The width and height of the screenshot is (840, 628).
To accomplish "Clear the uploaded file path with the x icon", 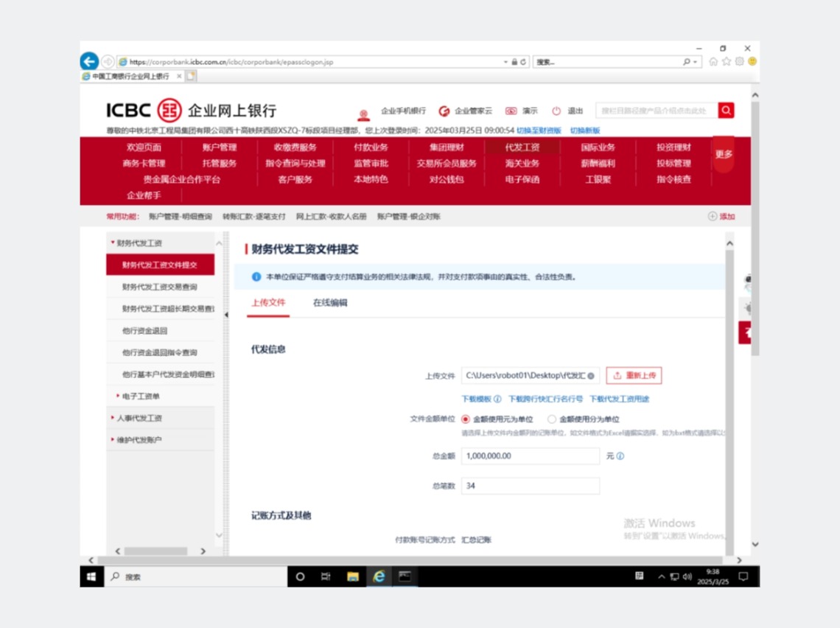I will (591, 376).
